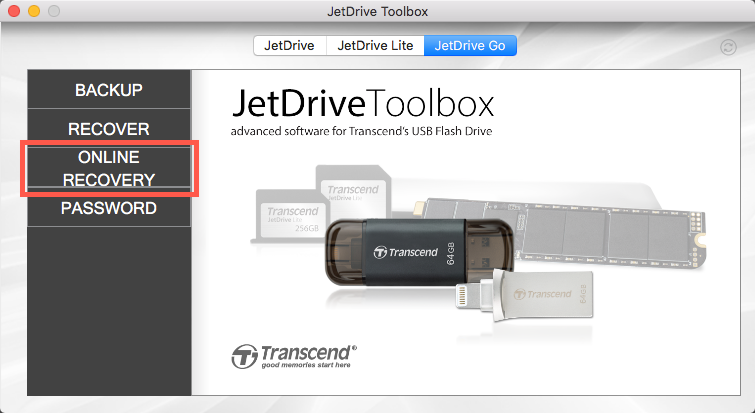755x413 pixels.
Task: Click the advanced software subtitle text
Action: click(362, 131)
